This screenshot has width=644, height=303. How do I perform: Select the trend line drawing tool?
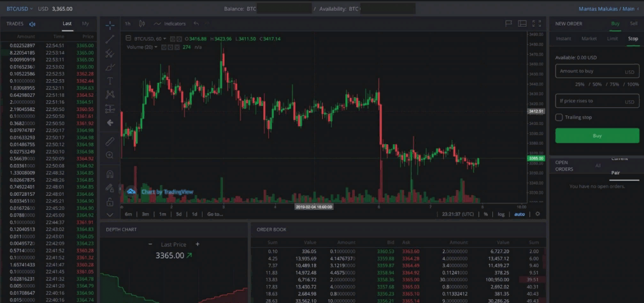pos(110,40)
